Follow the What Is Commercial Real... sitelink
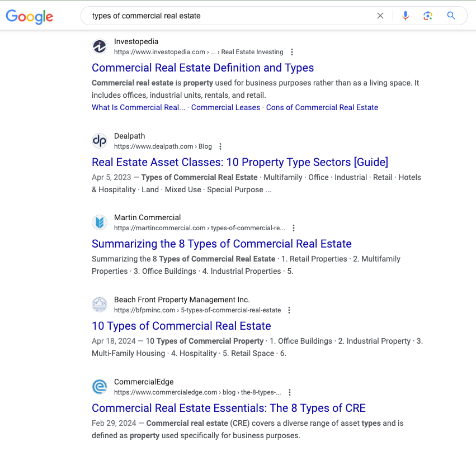This screenshot has height=456, width=476. [138, 108]
